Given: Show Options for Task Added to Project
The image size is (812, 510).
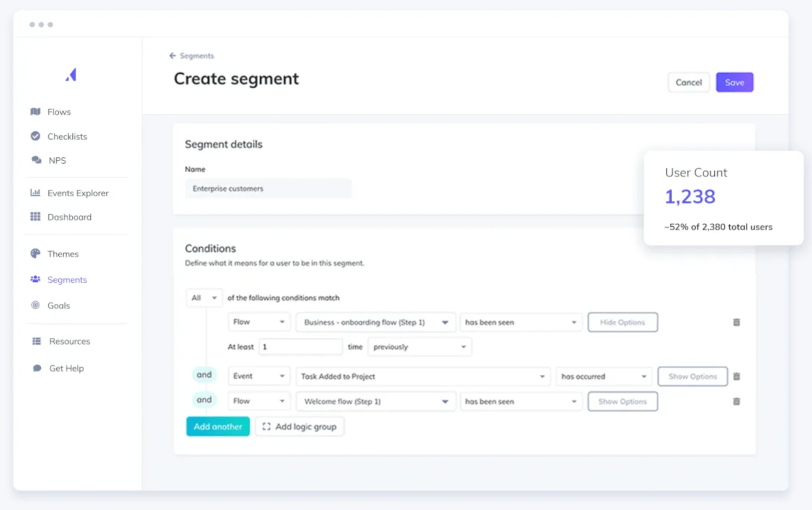Looking at the screenshot, I should [x=692, y=376].
